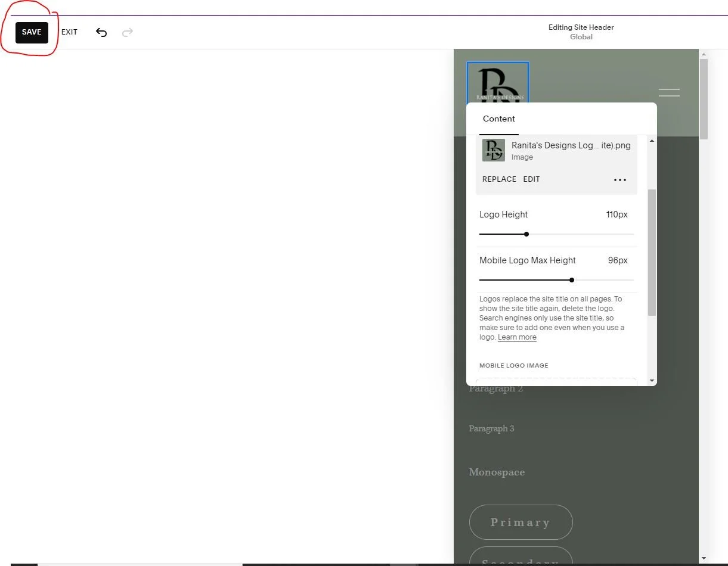This screenshot has height=566, width=728.
Task: Click the Monospace text in the preview
Action: pyautogui.click(x=497, y=472)
